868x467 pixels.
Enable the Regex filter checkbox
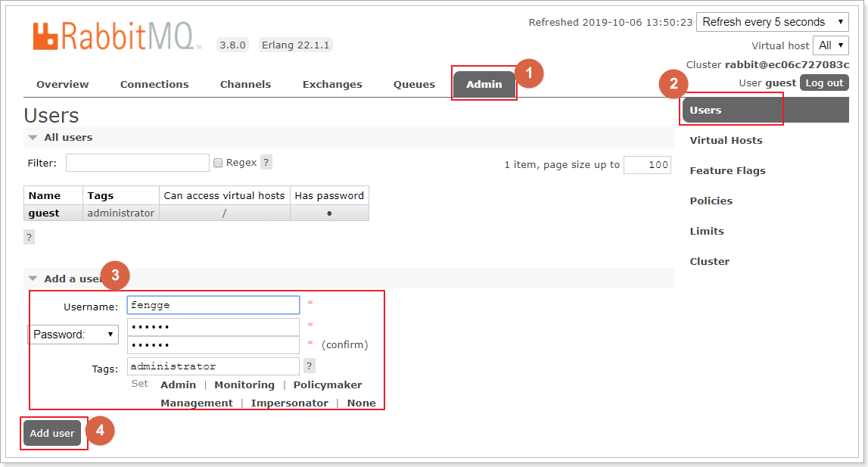pos(218,163)
